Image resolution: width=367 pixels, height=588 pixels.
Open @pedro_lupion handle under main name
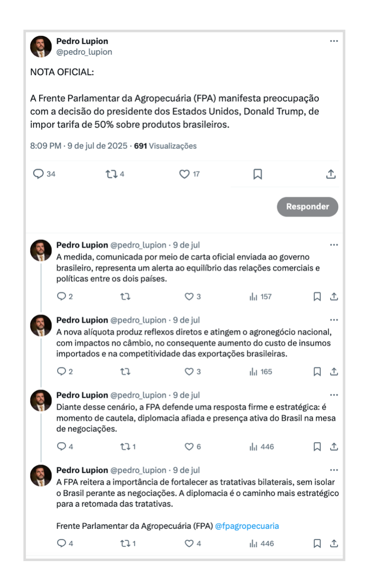click(84, 52)
